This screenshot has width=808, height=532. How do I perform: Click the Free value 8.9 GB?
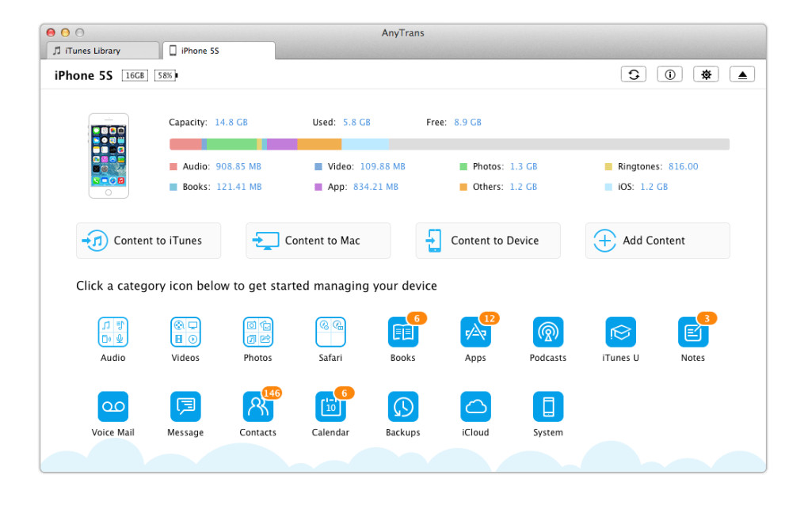point(468,123)
